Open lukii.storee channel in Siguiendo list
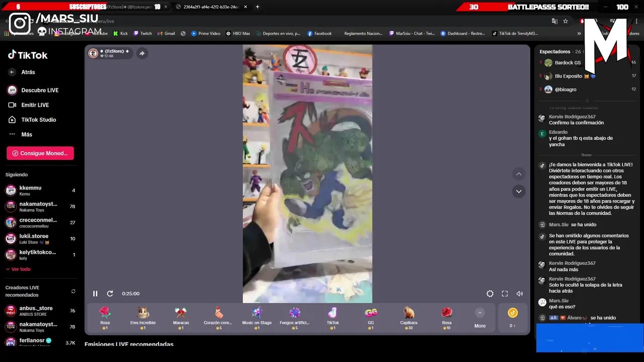 (40, 239)
